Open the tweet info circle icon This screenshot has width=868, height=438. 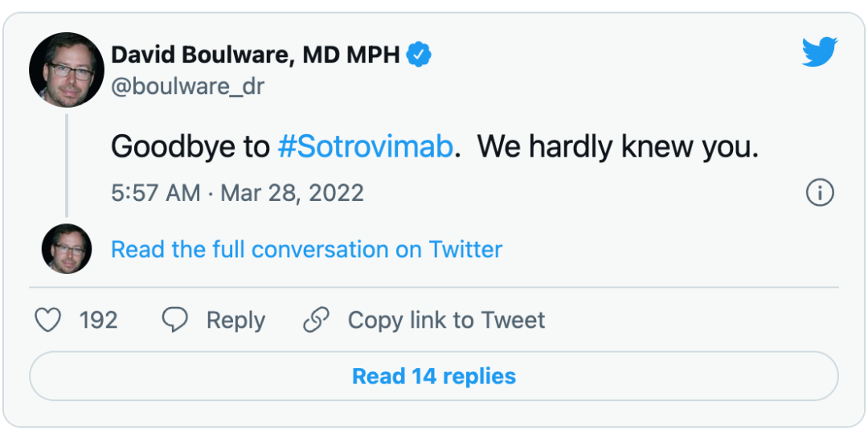(819, 193)
